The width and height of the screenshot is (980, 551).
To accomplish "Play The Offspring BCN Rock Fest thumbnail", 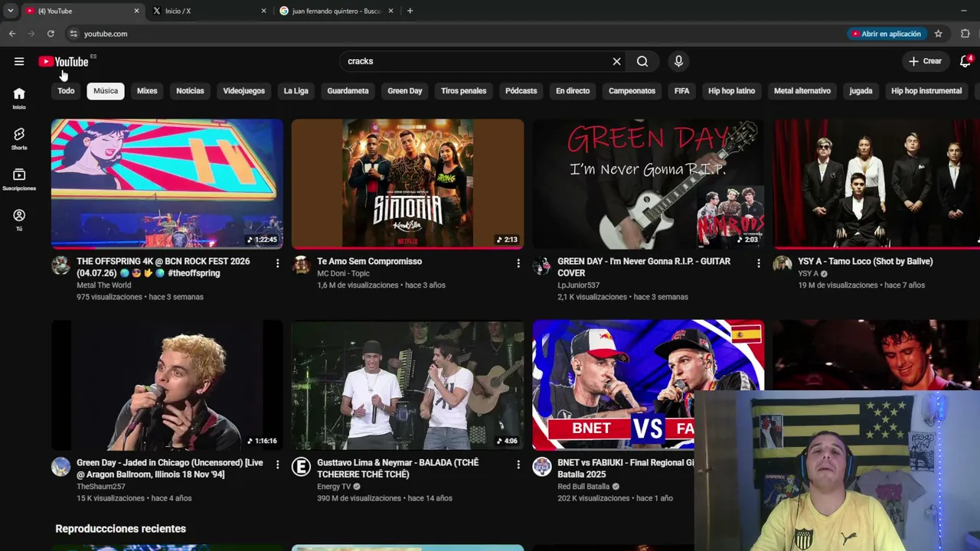I will [167, 184].
